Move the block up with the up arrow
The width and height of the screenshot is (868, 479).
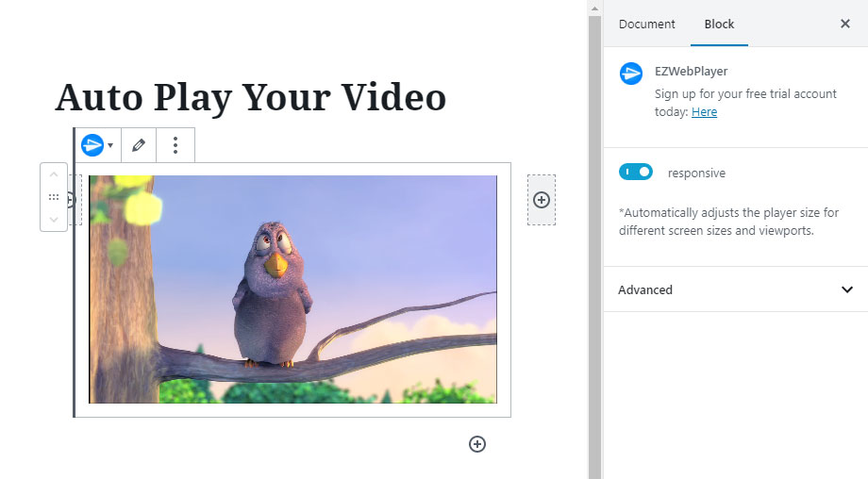pyautogui.click(x=54, y=174)
